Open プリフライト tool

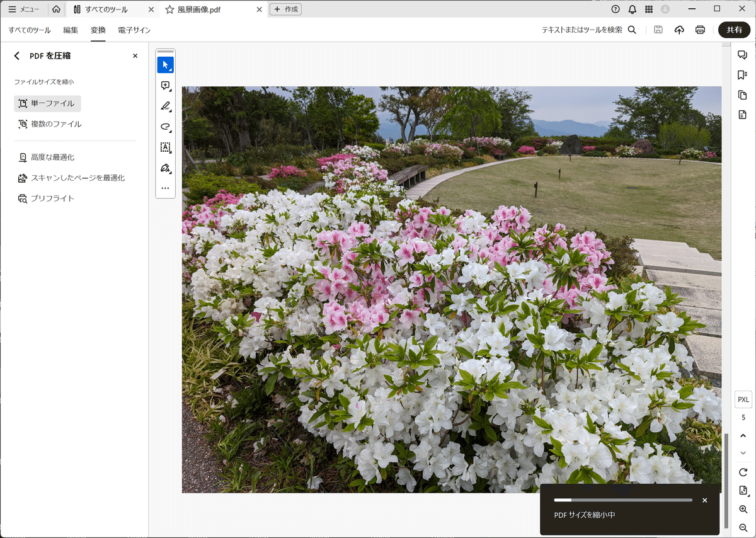(46, 198)
